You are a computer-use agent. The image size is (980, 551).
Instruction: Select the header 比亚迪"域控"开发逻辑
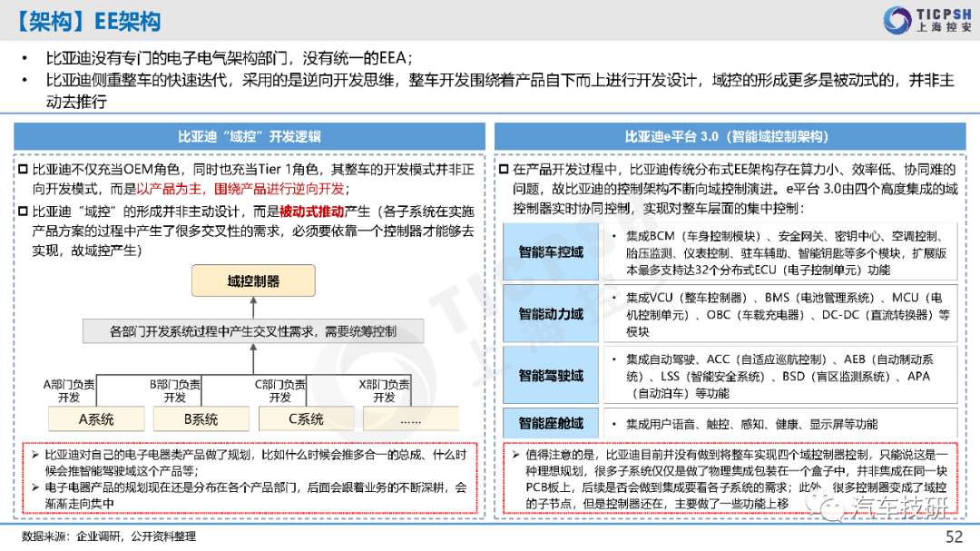[x=250, y=136]
